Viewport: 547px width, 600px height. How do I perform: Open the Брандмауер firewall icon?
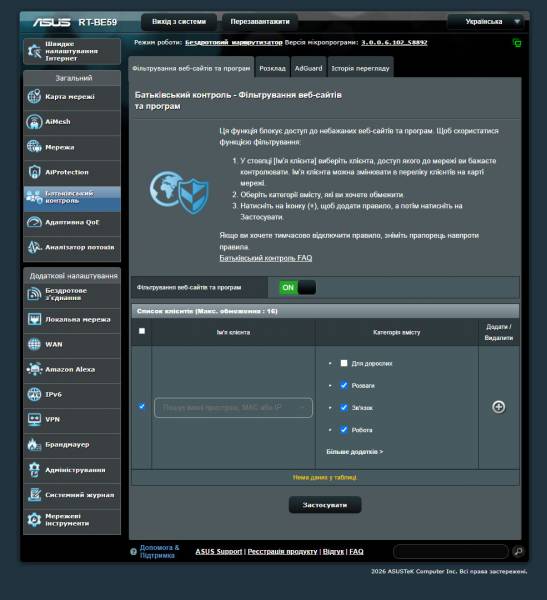click(34, 444)
